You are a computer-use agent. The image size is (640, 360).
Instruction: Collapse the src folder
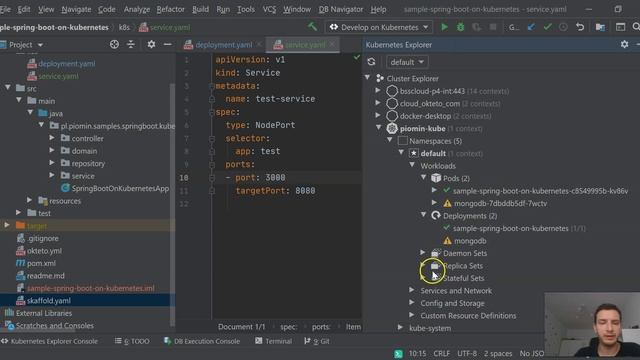8,88
